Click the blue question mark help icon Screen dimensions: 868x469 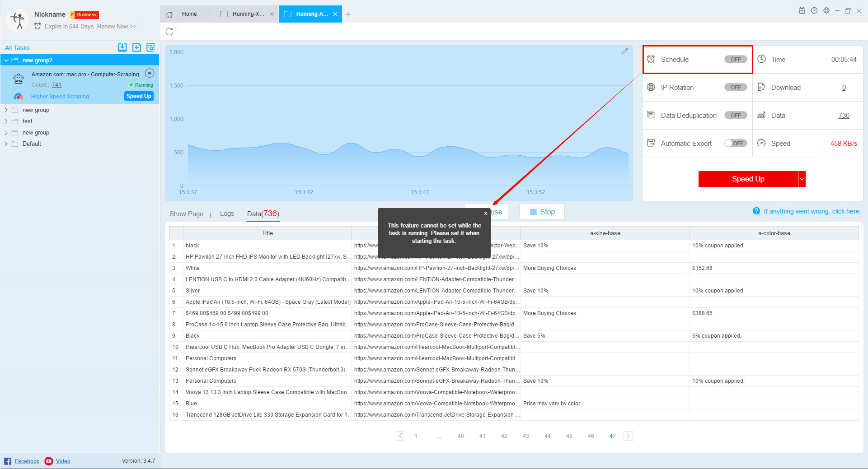coord(756,211)
